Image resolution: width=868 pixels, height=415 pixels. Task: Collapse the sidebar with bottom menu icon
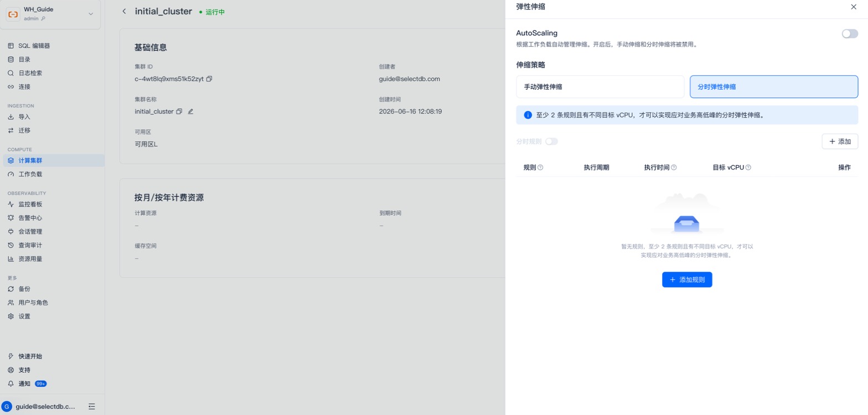click(x=92, y=406)
